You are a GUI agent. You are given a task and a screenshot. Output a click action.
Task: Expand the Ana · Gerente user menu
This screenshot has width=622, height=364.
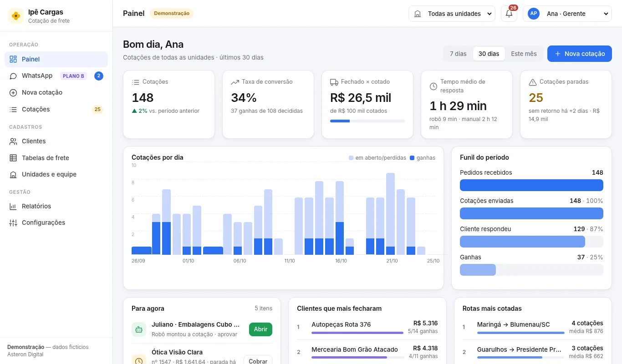coord(567,14)
